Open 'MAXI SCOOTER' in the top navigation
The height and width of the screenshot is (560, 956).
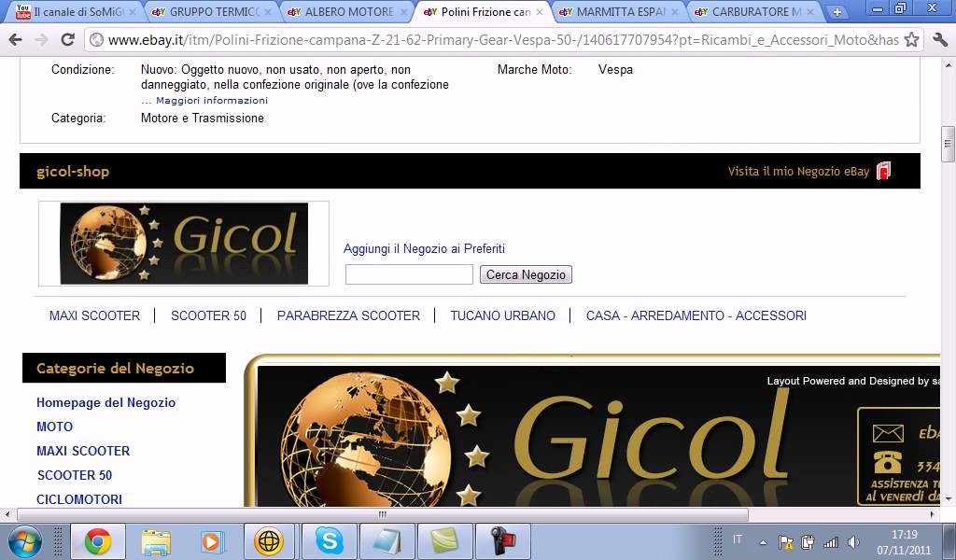pyautogui.click(x=94, y=315)
